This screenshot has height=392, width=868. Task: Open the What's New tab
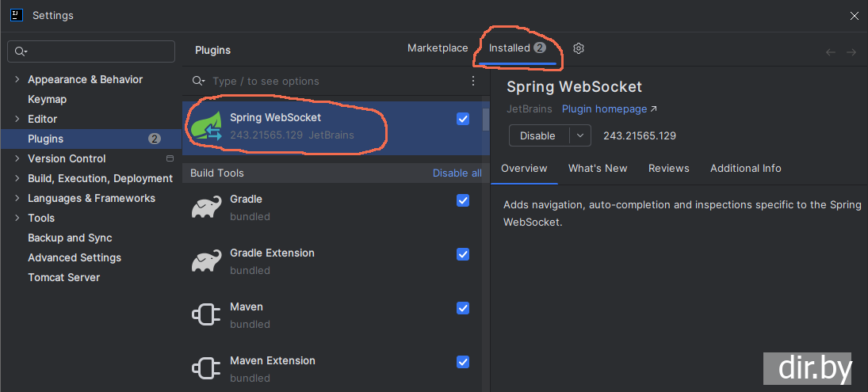coord(598,168)
